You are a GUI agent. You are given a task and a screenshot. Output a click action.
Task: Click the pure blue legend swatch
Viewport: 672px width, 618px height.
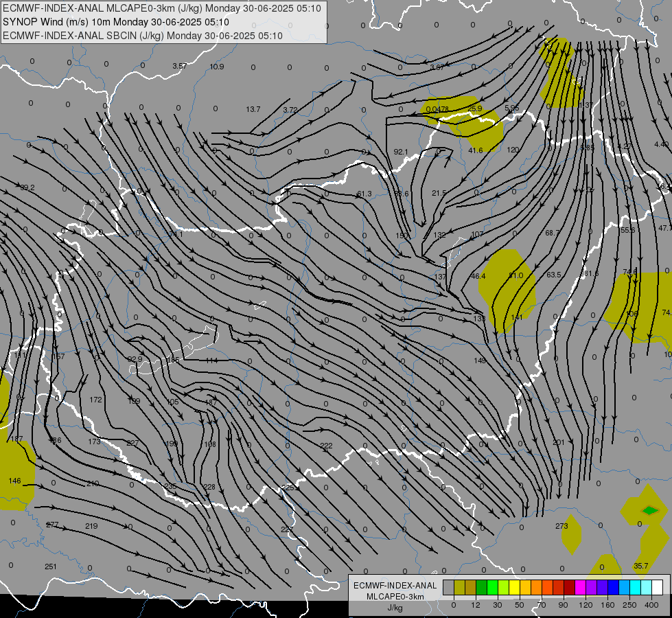point(613,587)
